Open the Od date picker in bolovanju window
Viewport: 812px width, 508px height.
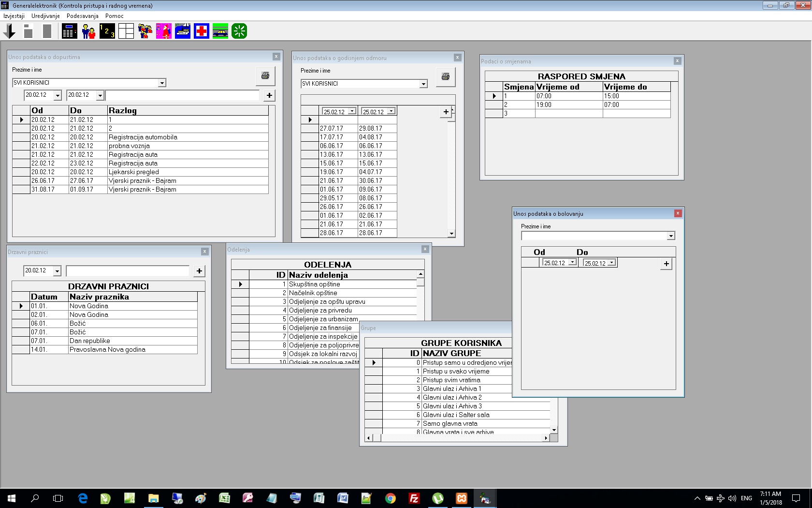(x=572, y=263)
